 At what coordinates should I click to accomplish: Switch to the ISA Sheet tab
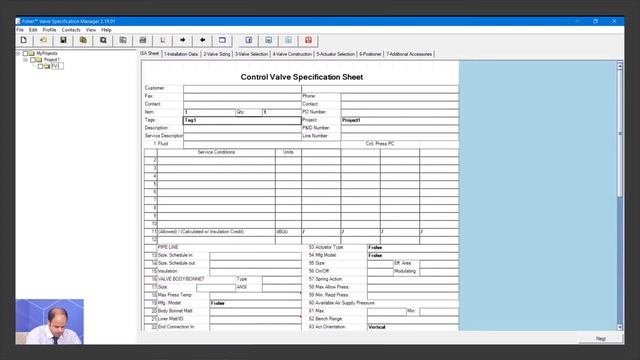coord(150,53)
